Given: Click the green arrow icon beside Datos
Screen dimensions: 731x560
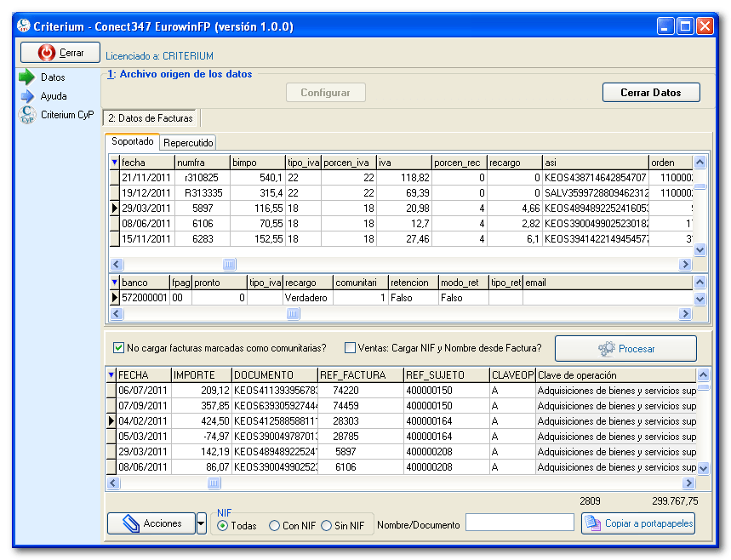Looking at the screenshot, I should [27, 77].
